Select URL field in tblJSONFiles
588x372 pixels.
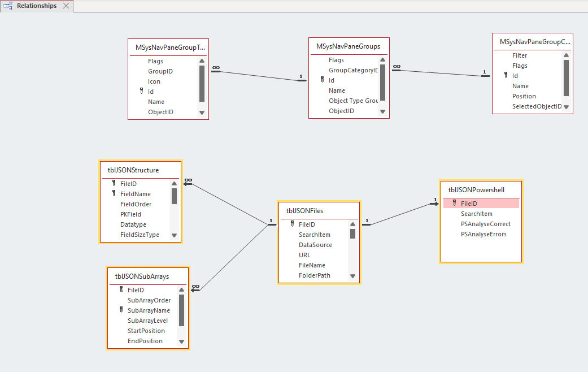(x=304, y=255)
